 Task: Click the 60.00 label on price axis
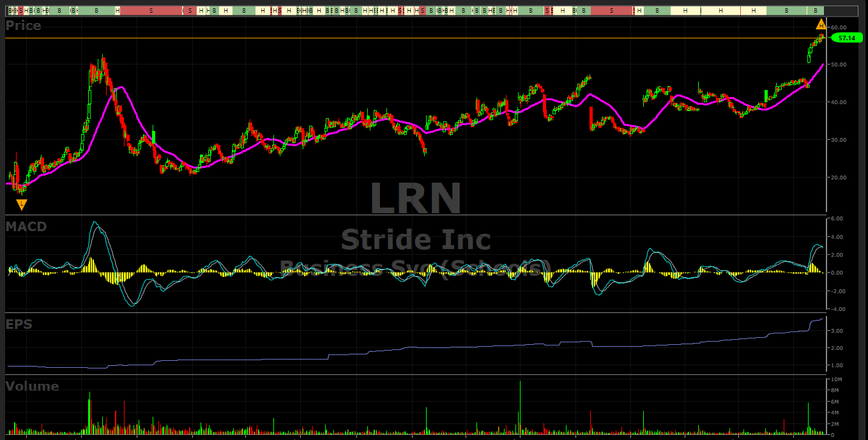click(838, 27)
